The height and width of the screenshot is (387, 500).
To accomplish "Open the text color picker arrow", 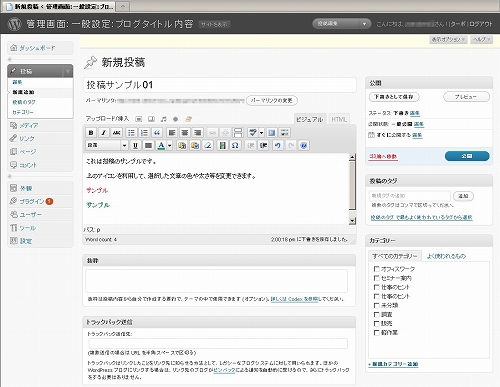I will tap(170, 145).
